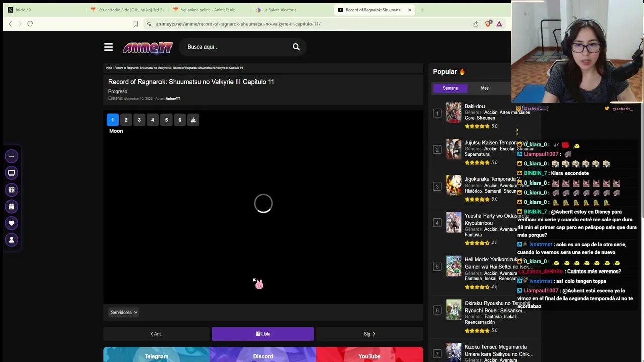Switch to the Oshi no Ko episode tab
This screenshot has height=362, width=644.
click(127, 10)
